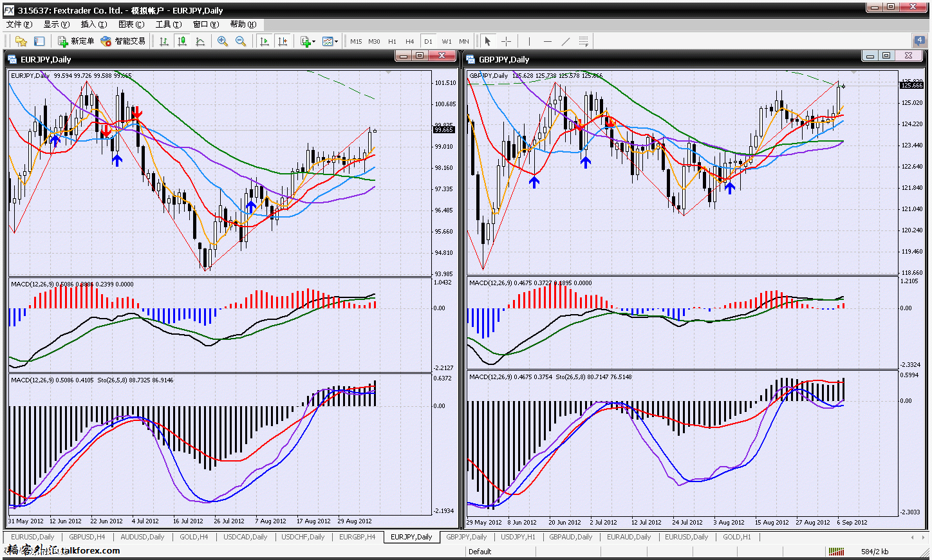Toggle the chart auto scroll icon

(264, 41)
